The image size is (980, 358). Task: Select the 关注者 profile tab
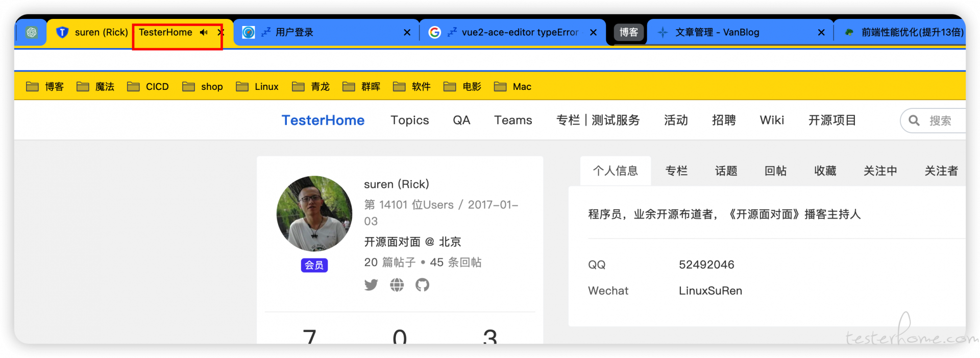(x=941, y=171)
